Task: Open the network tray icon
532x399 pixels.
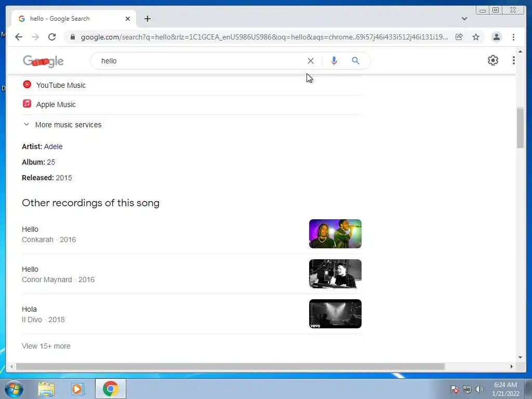Action: coord(467,389)
